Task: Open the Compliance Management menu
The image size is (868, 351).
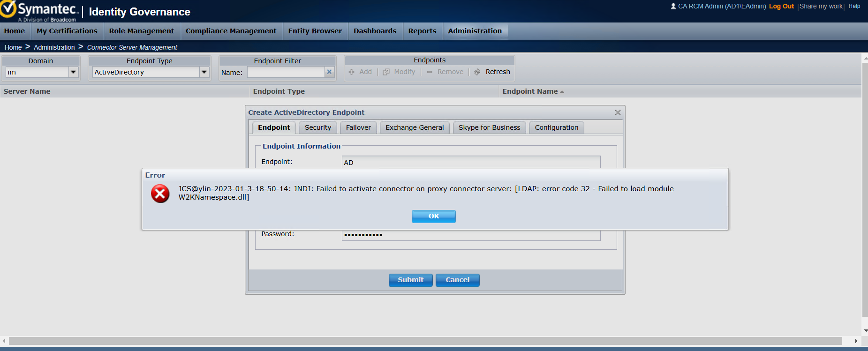Action: [x=231, y=31]
